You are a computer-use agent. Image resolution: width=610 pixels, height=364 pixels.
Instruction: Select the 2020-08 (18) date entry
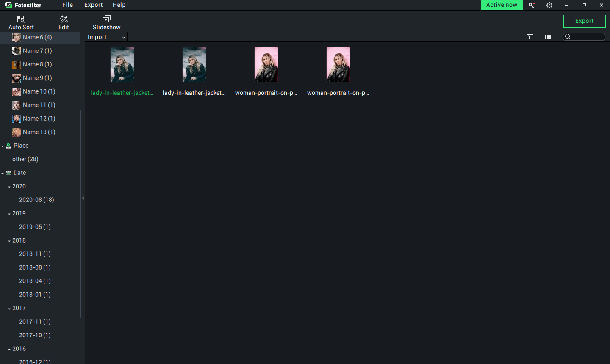click(36, 200)
